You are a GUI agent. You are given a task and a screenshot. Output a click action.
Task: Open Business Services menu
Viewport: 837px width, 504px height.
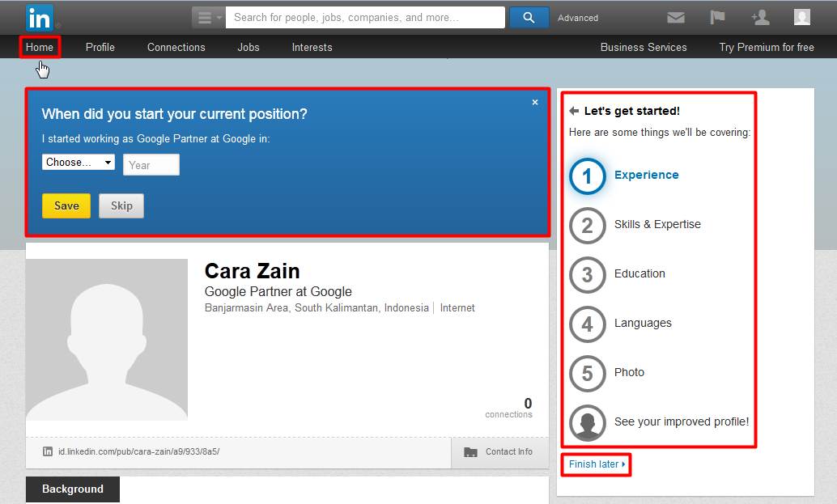pyautogui.click(x=644, y=48)
